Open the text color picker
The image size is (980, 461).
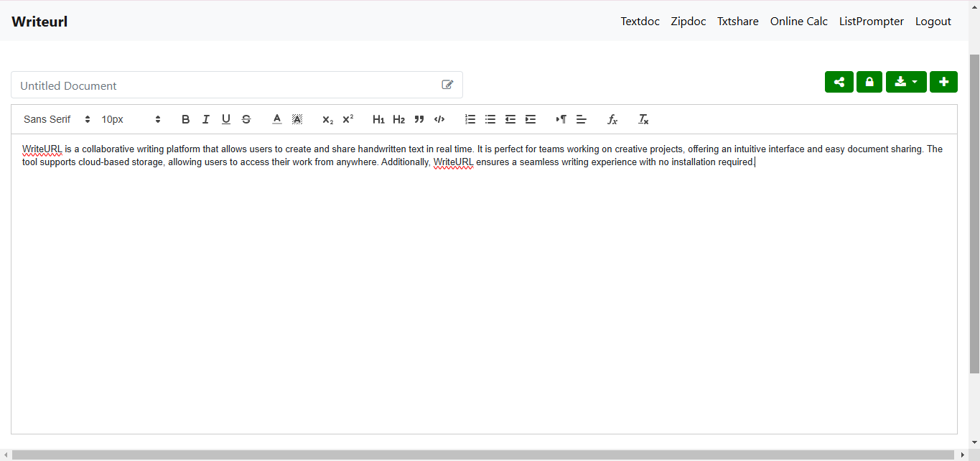(276, 119)
